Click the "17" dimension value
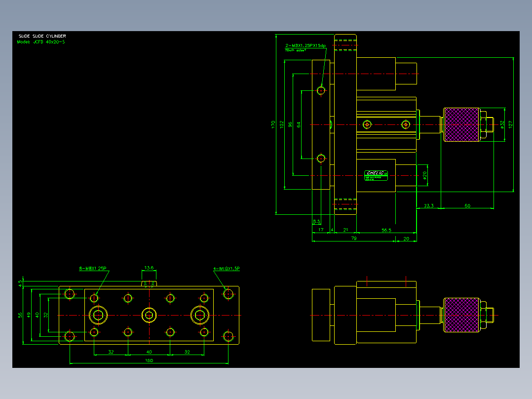 point(321,230)
